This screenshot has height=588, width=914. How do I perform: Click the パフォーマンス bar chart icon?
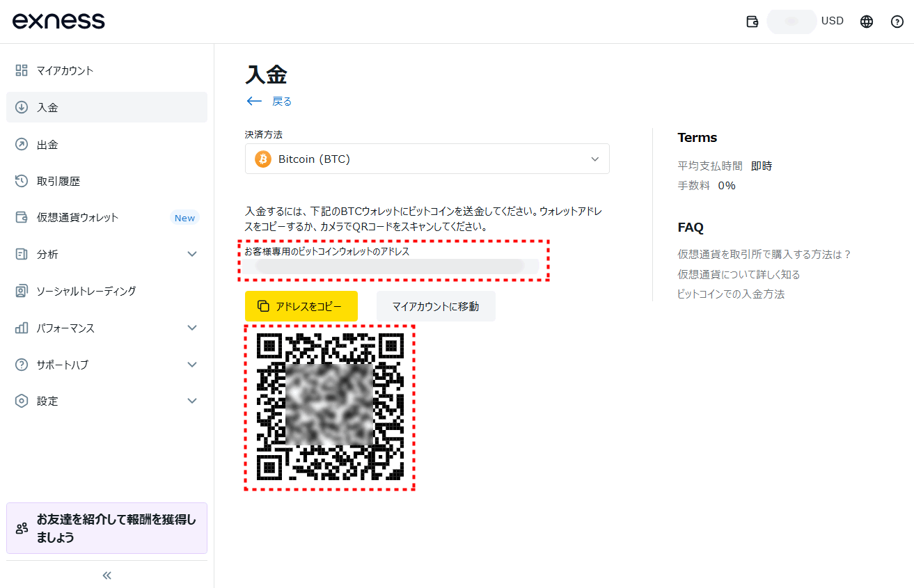22,328
